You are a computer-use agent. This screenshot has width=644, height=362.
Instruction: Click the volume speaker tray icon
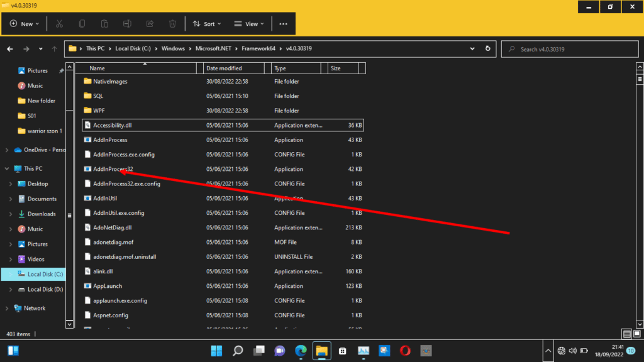click(572, 351)
